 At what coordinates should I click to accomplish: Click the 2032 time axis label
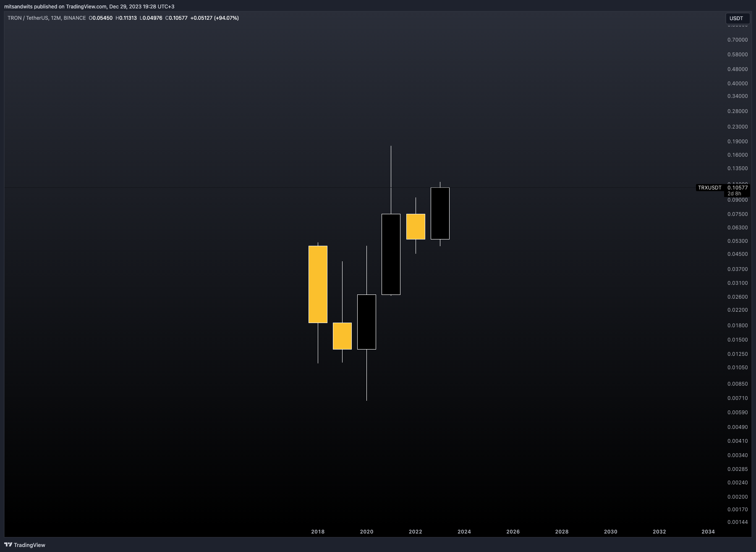[659, 532]
